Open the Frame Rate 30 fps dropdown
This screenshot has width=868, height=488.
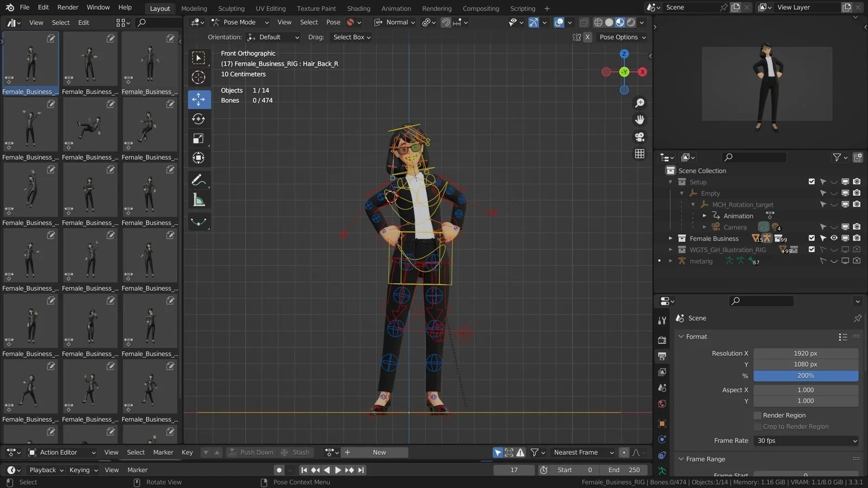[x=806, y=441]
